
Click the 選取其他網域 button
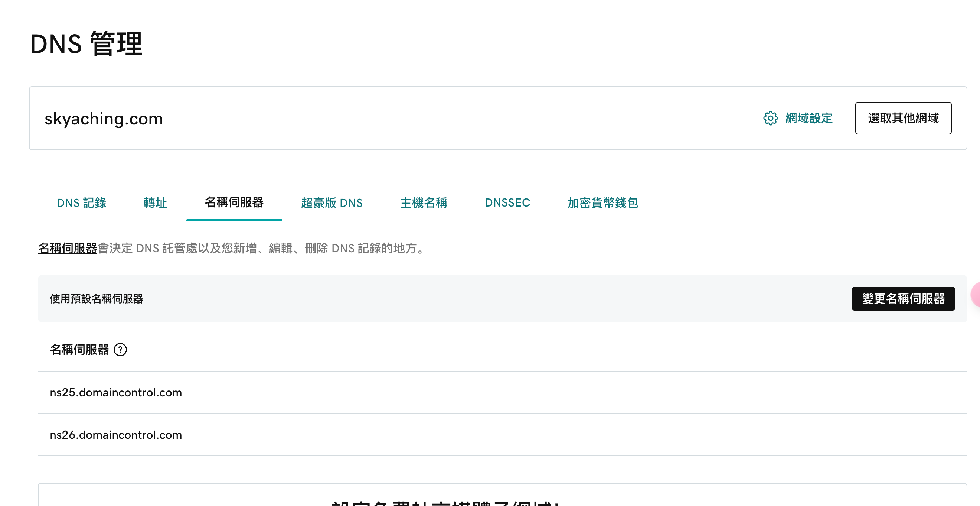click(x=903, y=118)
